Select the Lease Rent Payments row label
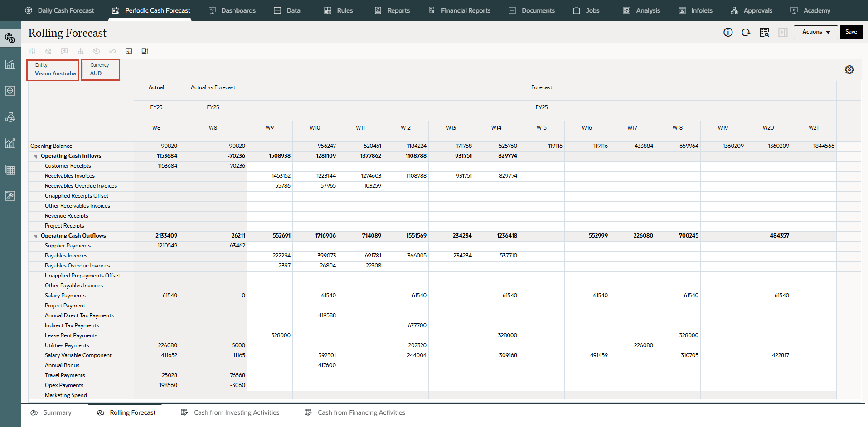This screenshot has height=427, width=868. (x=71, y=335)
